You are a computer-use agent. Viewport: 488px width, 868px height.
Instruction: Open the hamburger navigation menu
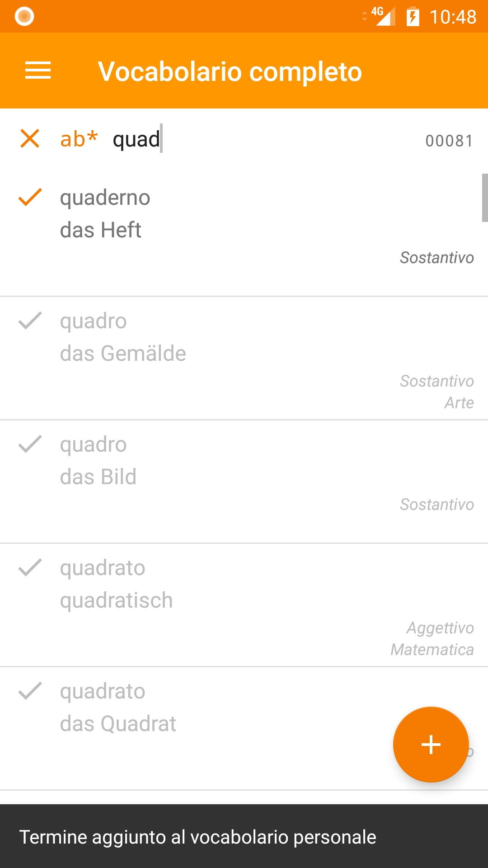pos(38,71)
